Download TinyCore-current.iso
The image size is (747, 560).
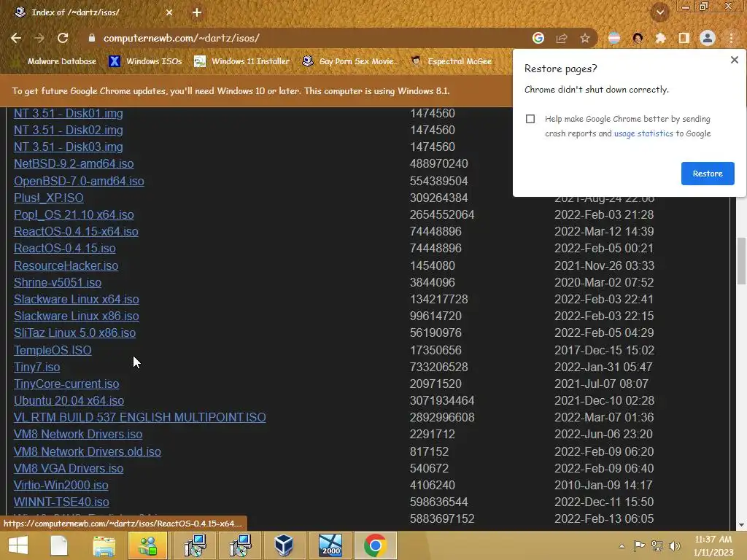click(66, 384)
